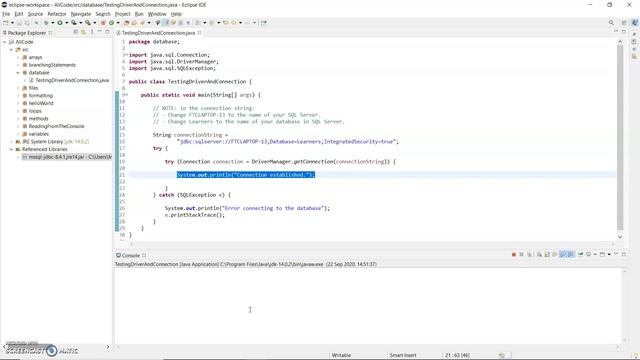Navigate Forward with arrow icon
This screenshot has height=360, width=640.
click(247, 23)
